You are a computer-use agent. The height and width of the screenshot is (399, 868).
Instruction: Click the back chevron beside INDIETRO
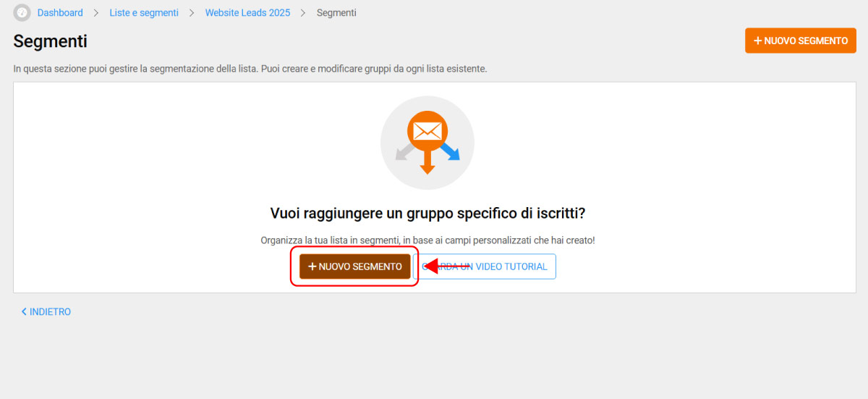pos(24,312)
